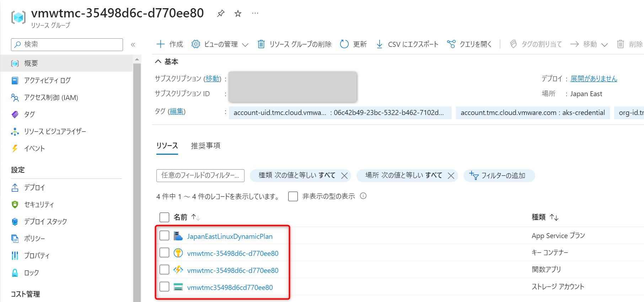Remove the 種類 filter pill
This screenshot has width=644, height=302.
click(x=344, y=175)
